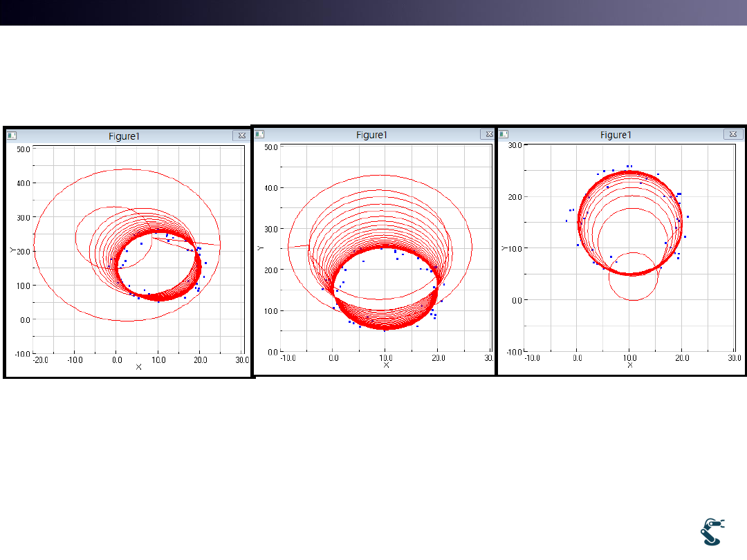Close the right Figure1 window

click(x=733, y=135)
